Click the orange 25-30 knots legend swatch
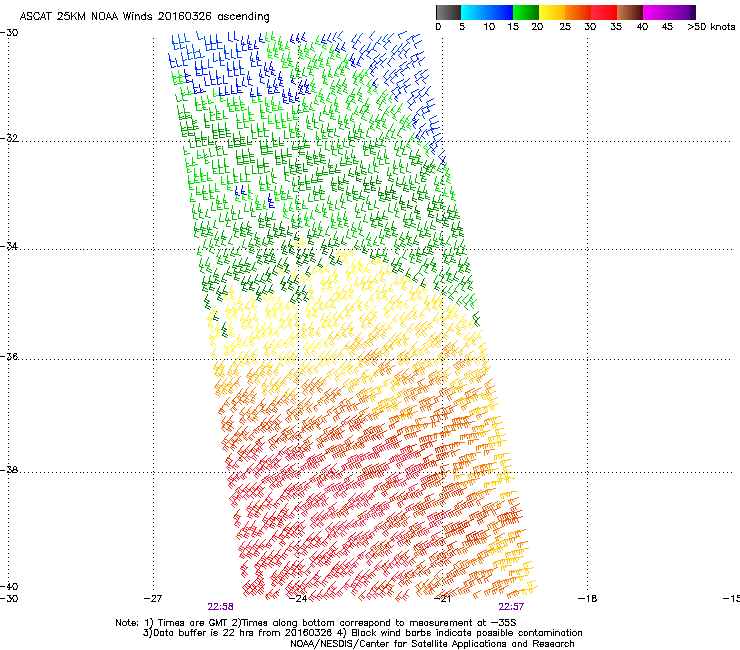740x650 pixels. tap(578, 12)
